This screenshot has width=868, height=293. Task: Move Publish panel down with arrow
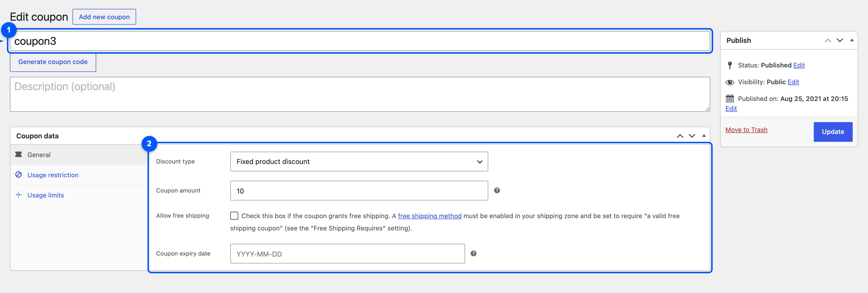840,40
